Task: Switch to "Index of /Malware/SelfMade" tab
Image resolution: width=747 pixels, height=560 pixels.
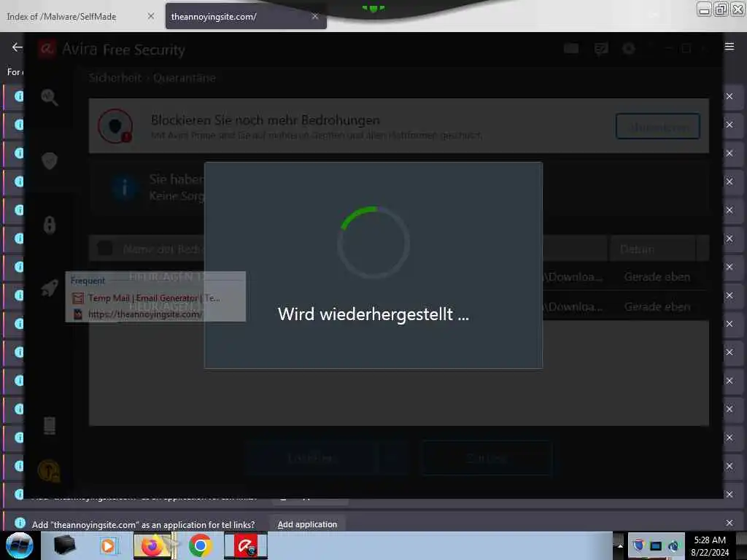Action: pyautogui.click(x=61, y=17)
